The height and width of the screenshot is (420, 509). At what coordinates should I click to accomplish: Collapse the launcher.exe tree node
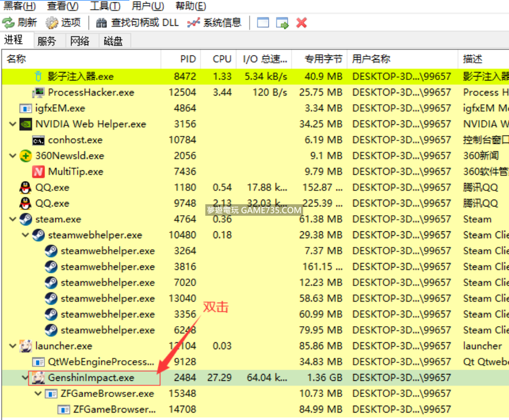(x=13, y=346)
